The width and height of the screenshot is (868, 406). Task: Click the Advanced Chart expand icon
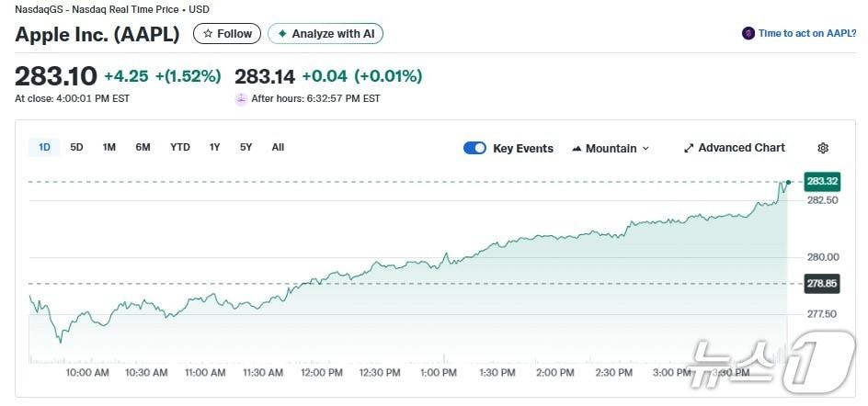[689, 148]
